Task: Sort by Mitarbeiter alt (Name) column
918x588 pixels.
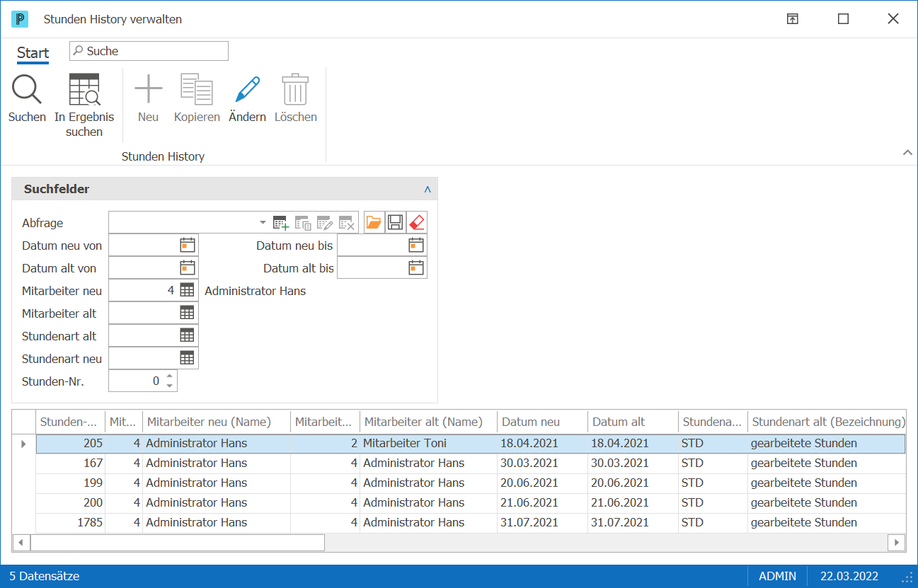Action: click(x=429, y=422)
